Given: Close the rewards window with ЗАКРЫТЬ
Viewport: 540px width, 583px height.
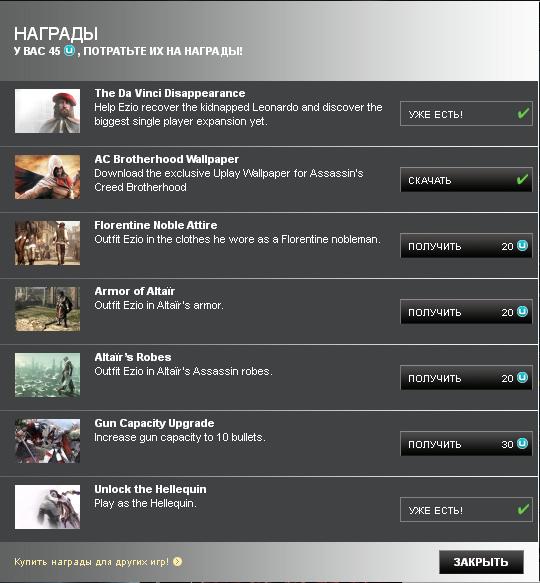Looking at the screenshot, I should [x=481, y=562].
